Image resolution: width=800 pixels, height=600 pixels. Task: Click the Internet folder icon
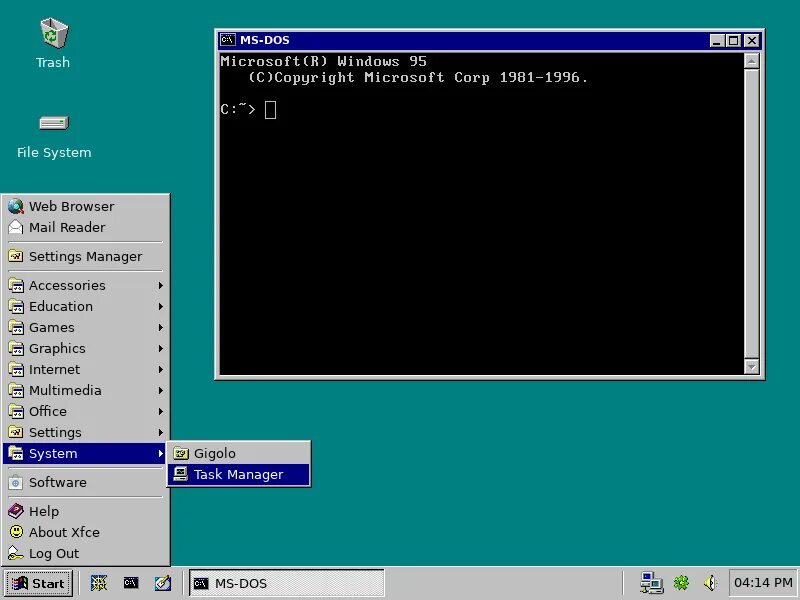pyautogui.click(x=16, y=369)
